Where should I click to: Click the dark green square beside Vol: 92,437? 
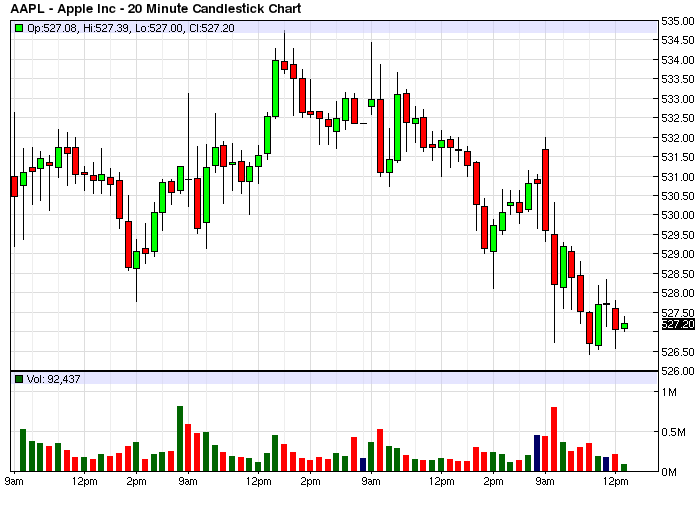pos(19,379)
